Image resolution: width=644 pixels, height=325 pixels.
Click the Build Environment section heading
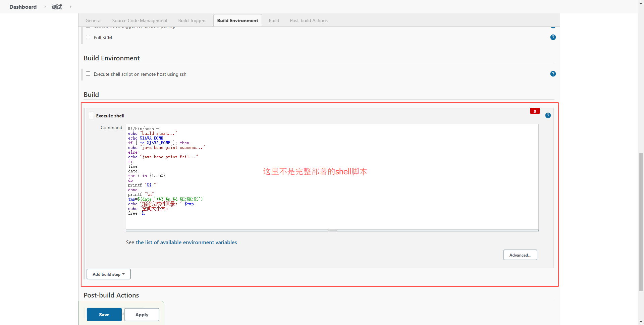tap(112, 58)
